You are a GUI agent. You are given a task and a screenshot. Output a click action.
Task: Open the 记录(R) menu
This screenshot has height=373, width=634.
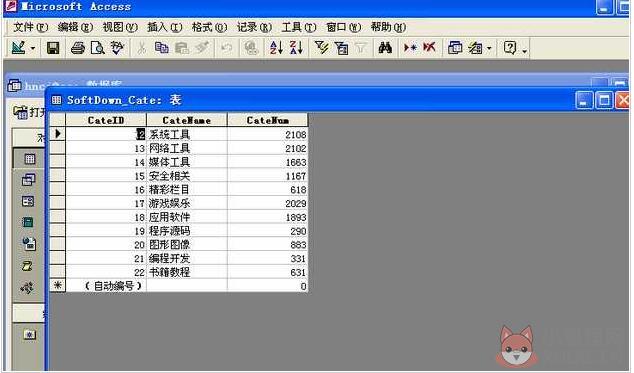tap(254, 28)
